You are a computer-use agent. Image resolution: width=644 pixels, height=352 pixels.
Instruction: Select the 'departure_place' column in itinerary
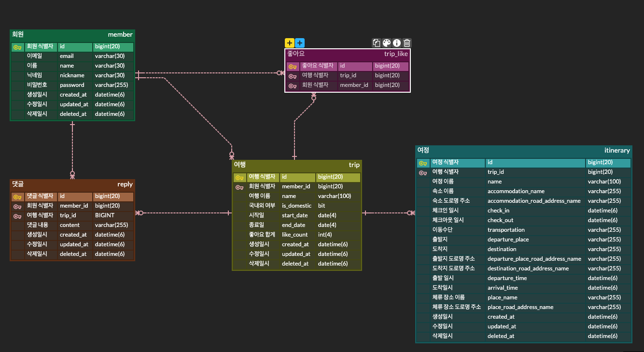pyautogui.click(x=508, y=239)
